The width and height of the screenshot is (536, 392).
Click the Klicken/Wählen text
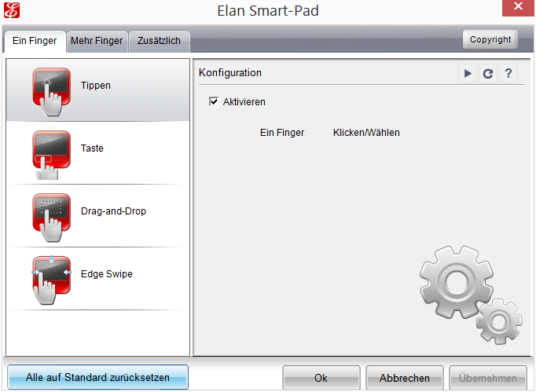click(x=366, y=133)
